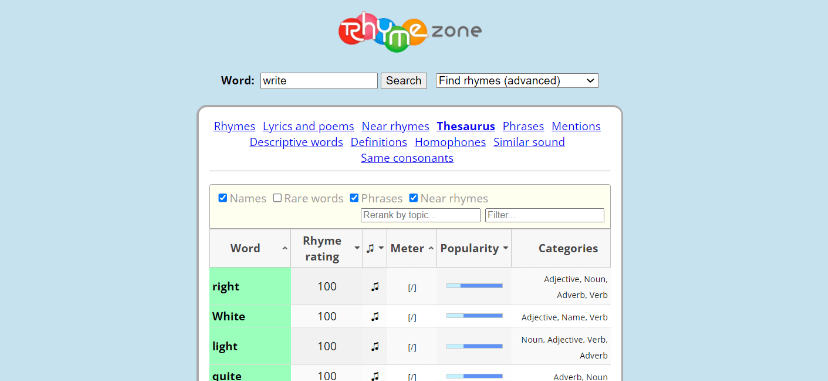Viewport: 828px width, 381px height.
Task: Open the Definitions link
Action: pyautogui.click(x=379, y=142)
